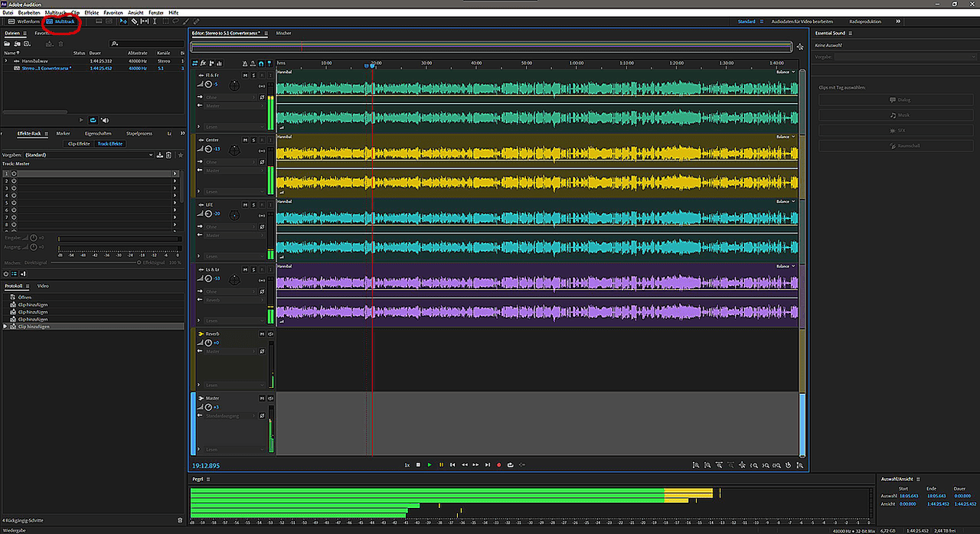This screenshot has height=534, width=980.
Task: Delete effects preset trash icon
Action: pyautogui.click(x=168, y=155)
